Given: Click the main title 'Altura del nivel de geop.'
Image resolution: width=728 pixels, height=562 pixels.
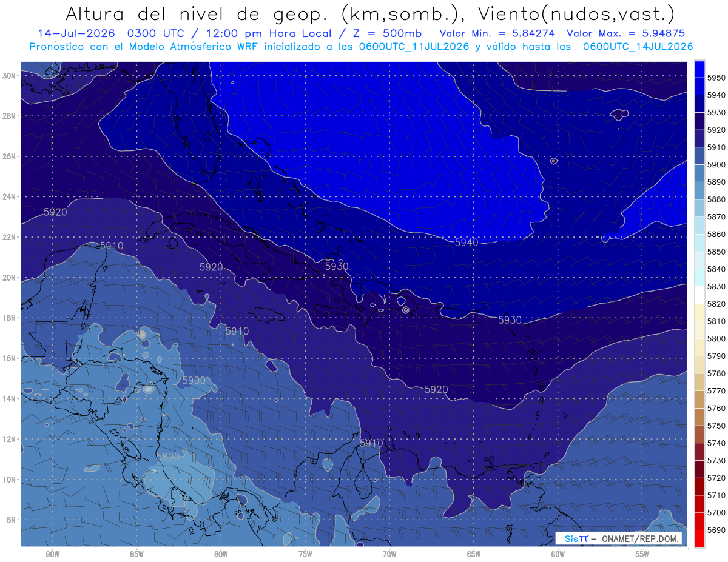Looking at the screenshot, I should pyautogui.click(x=197, y=13).
